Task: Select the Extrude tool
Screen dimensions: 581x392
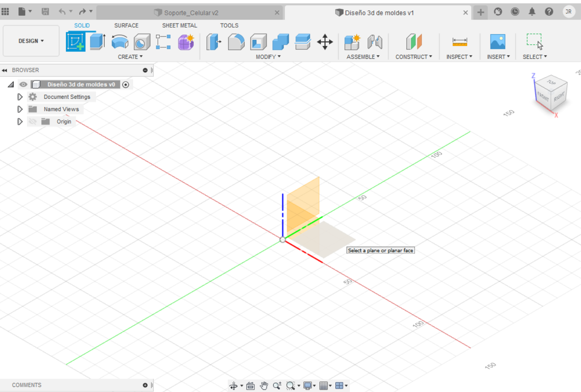Action: click(98, 42)
